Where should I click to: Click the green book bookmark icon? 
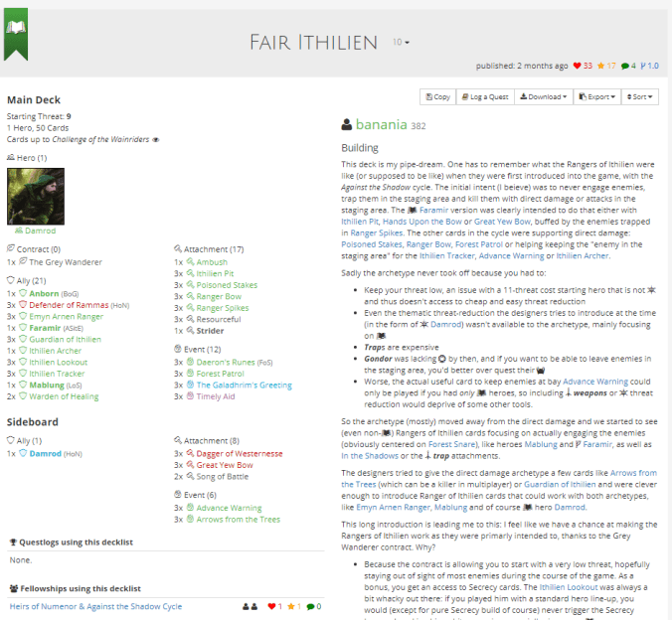tap(16, 34)
